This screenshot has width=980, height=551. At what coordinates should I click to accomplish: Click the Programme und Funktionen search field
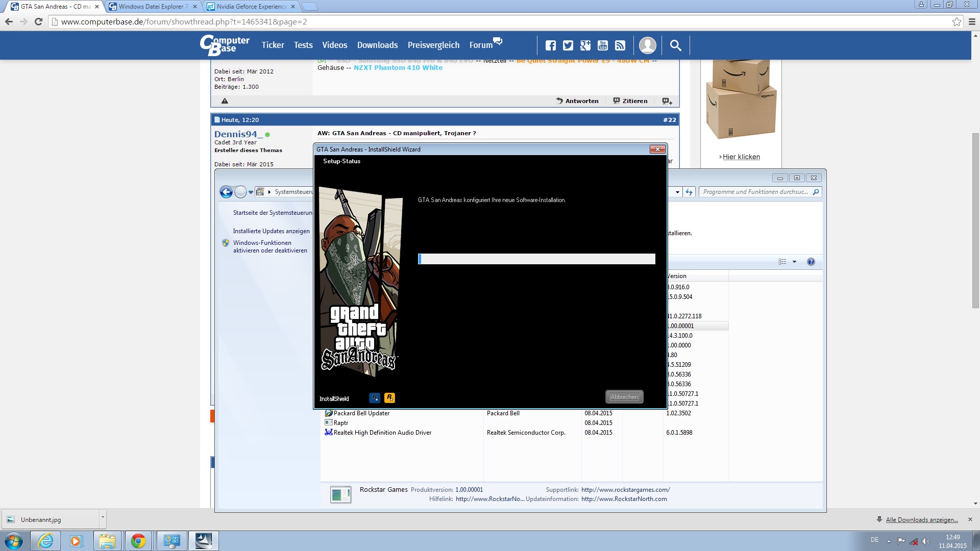point(755,192)
